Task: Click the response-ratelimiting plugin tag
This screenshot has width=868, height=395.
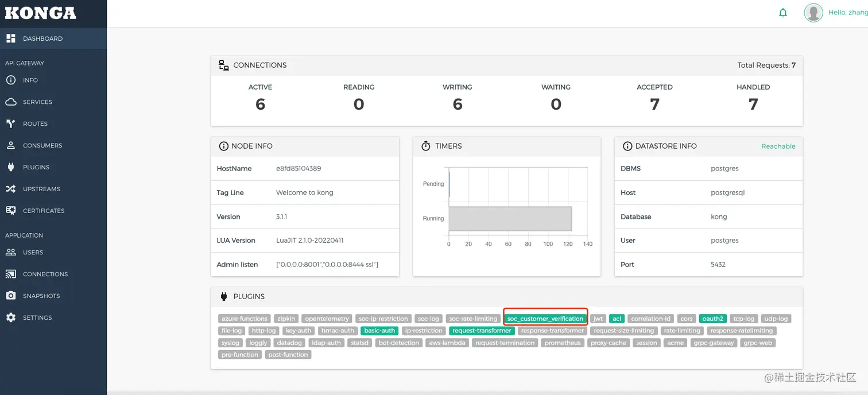Action: [742, 331]
